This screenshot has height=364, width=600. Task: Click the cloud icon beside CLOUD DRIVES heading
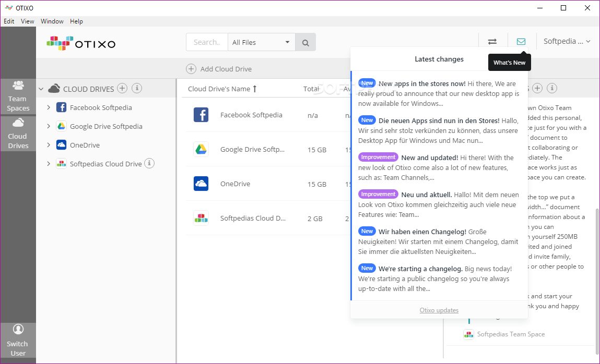[54, 89]
